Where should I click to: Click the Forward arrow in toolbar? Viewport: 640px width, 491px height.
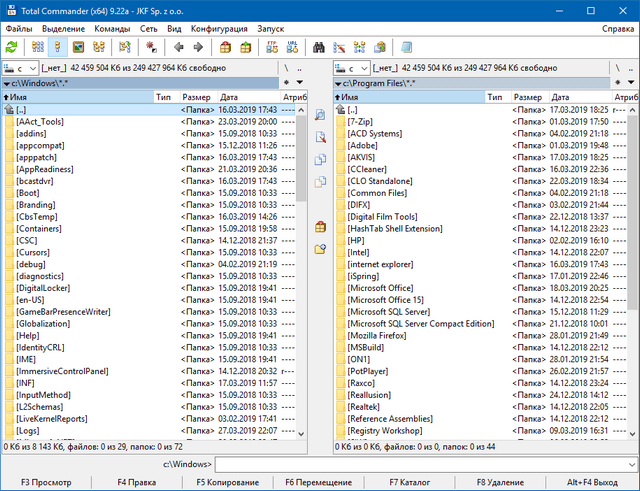[199, 47]
